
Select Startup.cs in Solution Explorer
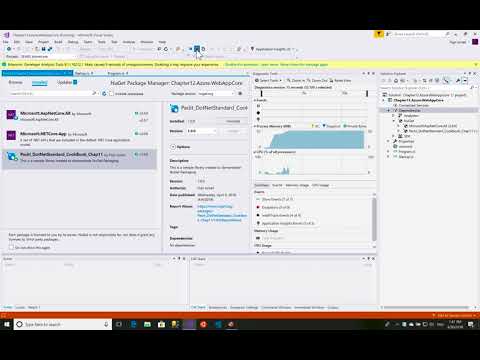pyautogui.click(x=406, y=157)
